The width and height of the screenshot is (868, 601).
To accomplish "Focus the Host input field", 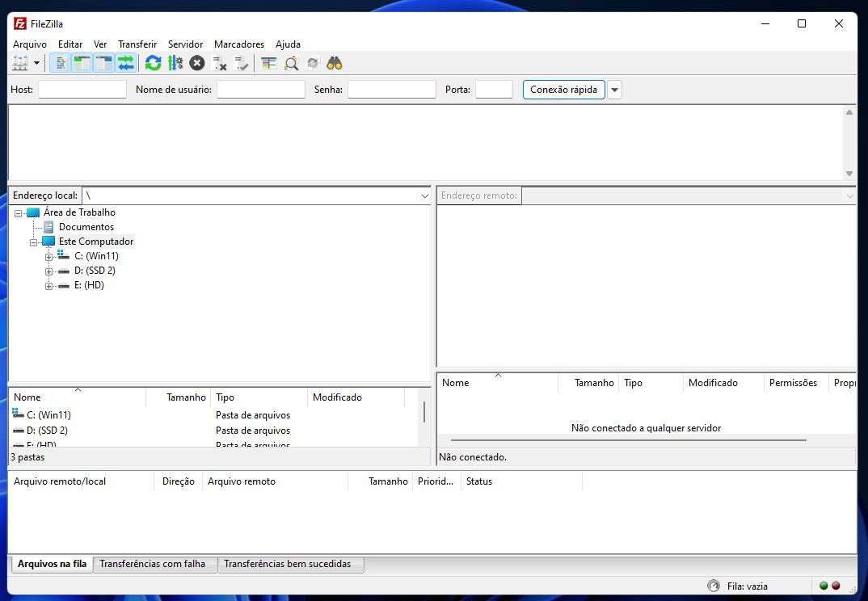I will [82, 89].
